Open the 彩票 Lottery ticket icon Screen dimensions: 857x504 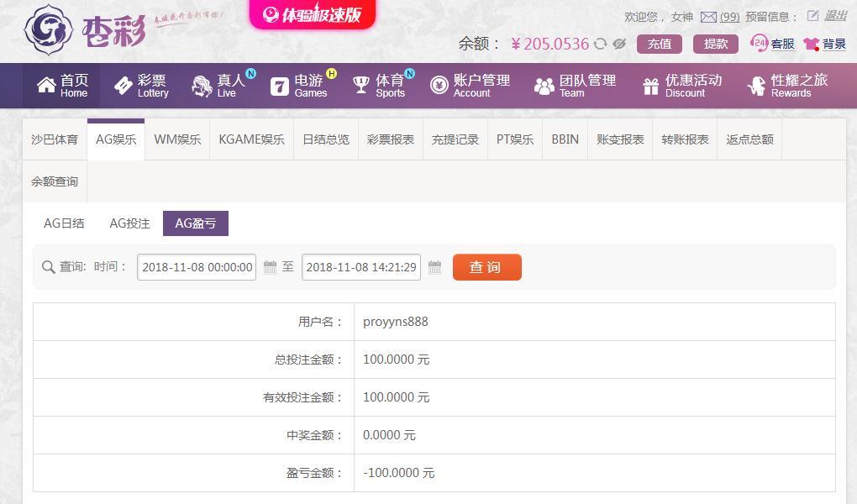point(123,86)
